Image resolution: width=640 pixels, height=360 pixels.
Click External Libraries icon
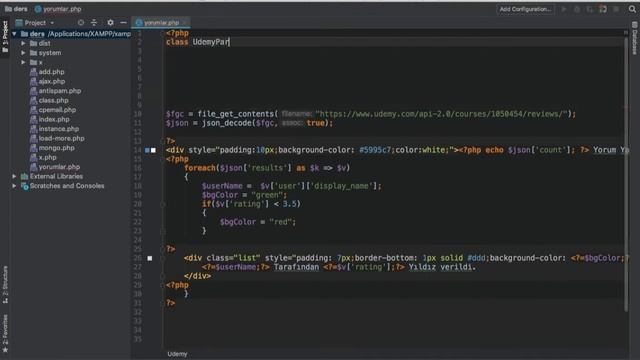[24, 176]
